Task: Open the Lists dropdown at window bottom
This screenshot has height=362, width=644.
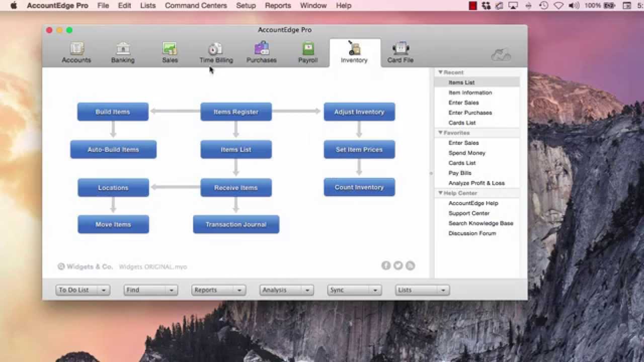Action: coord(423,290)
